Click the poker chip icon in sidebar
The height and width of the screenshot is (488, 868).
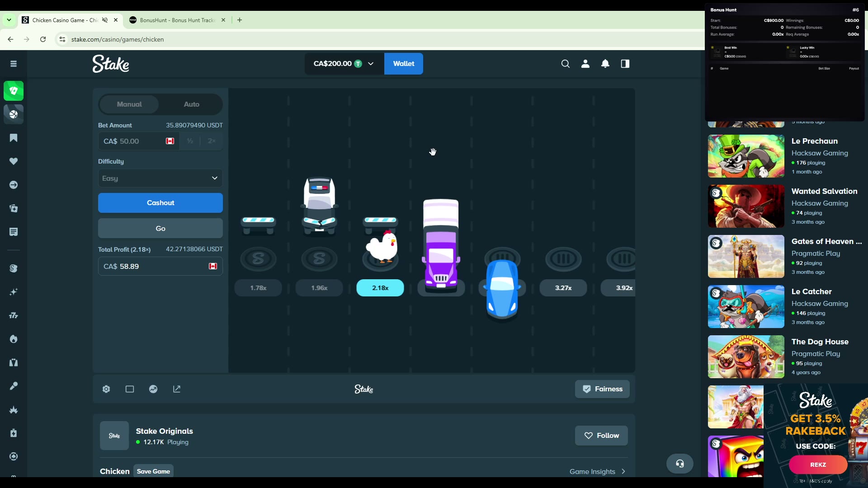coord(14,456)
